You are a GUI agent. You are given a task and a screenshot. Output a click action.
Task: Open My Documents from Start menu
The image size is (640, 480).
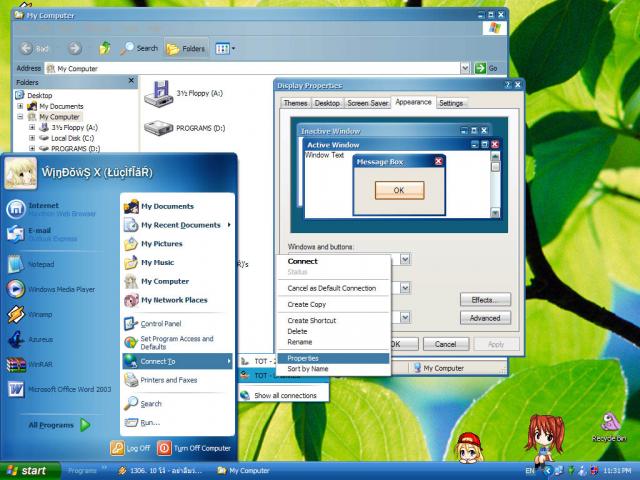coord(177,206)
